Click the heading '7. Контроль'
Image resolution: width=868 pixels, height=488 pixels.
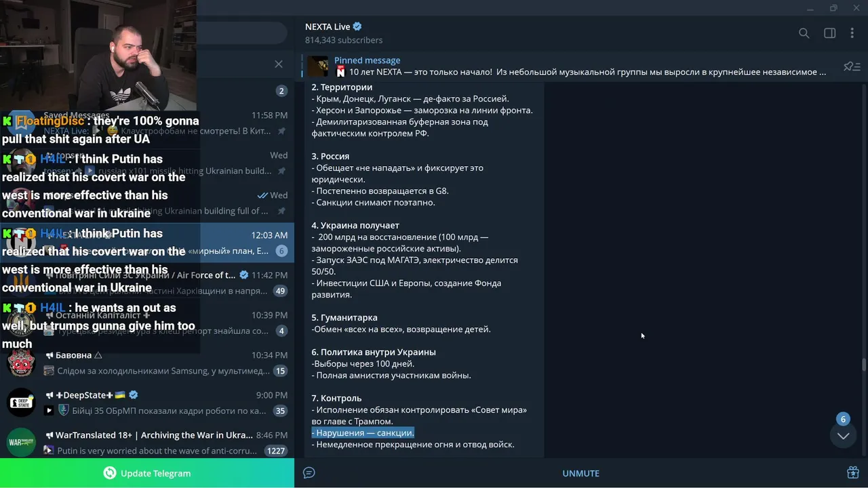(x=336, y=399)
